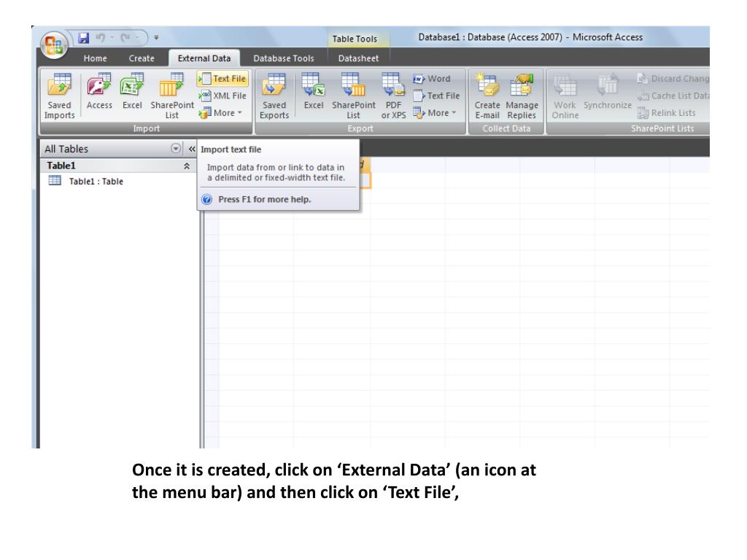This screenshot has height=560, width=747.
Task: Click the All Tables header text
Action: 66,149
